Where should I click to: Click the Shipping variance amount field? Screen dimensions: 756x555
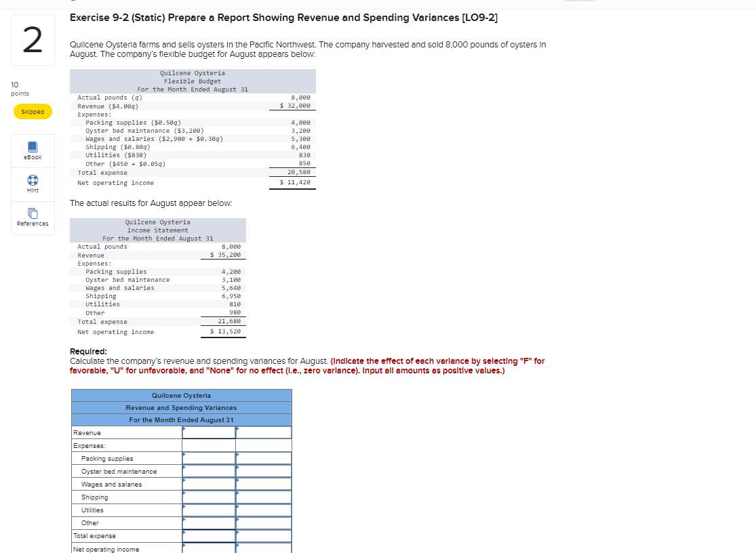point(208,497)
